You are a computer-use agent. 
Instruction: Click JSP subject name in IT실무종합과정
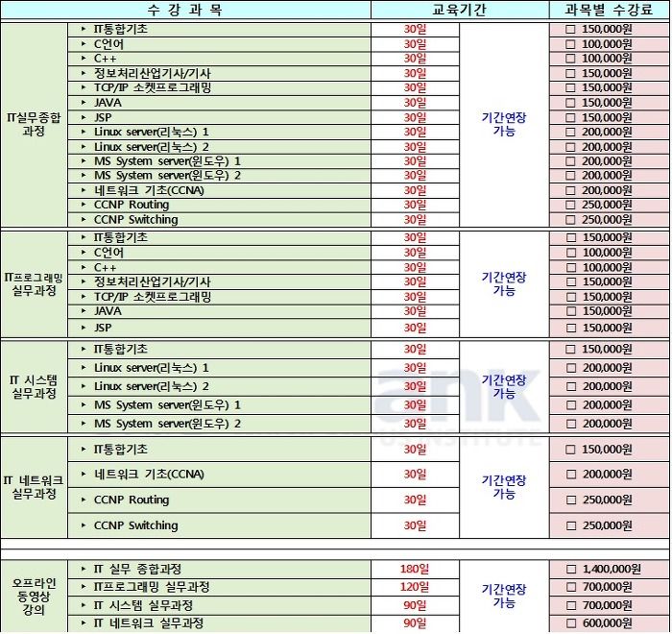(x=103, y=117)
